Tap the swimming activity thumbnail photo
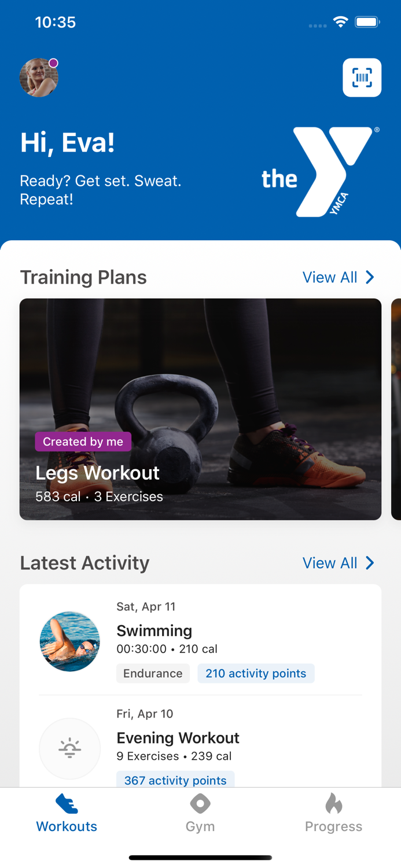The width and height of the screenshot is (401, 868). coord(69,642)
